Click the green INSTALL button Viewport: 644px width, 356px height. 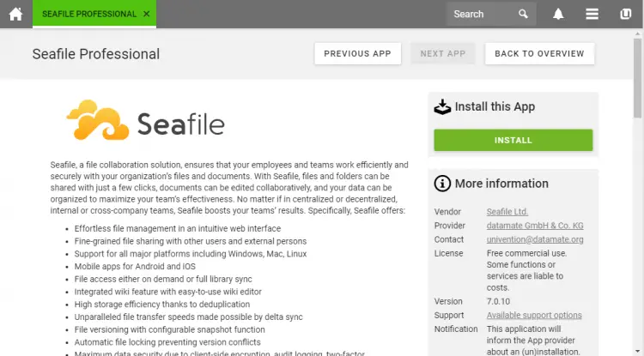[513, 141]
